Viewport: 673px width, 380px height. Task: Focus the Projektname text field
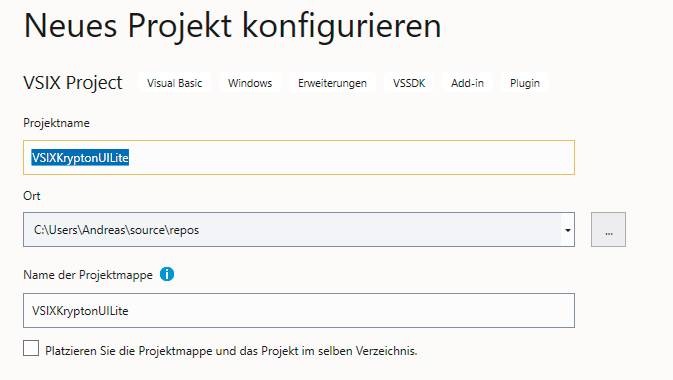(299, 158)
